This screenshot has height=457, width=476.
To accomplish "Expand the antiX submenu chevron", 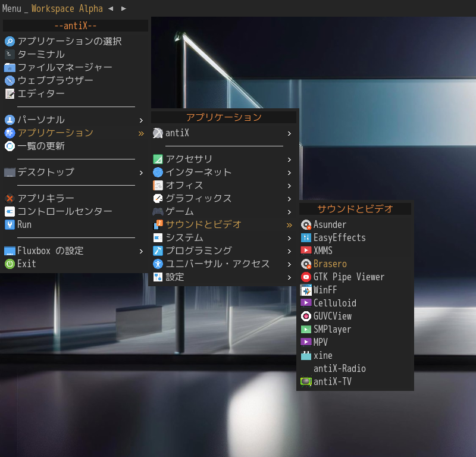I will pyautogui.click(x=289, y=134).
